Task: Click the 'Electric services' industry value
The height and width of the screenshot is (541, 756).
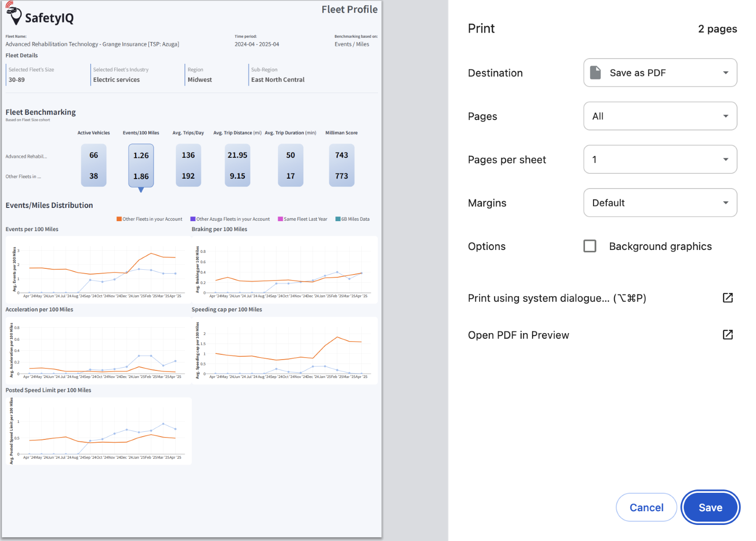Action: [116, 80]
